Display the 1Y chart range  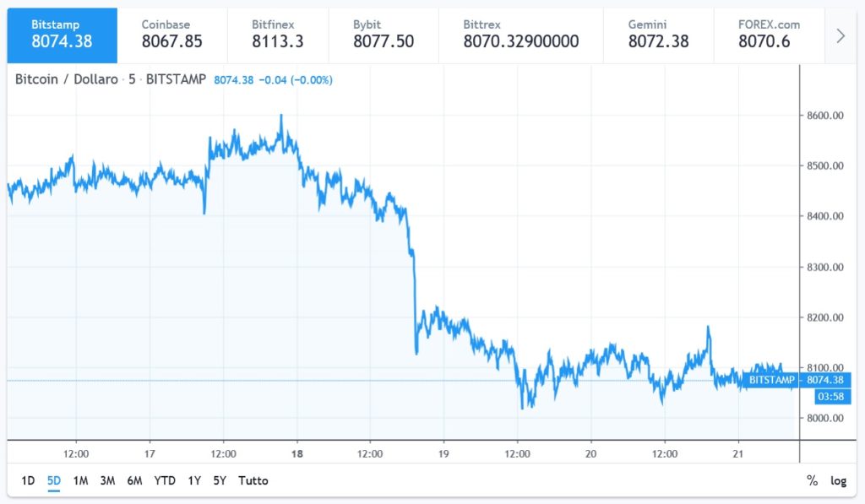pyautogui.click(x=194, y=480)
